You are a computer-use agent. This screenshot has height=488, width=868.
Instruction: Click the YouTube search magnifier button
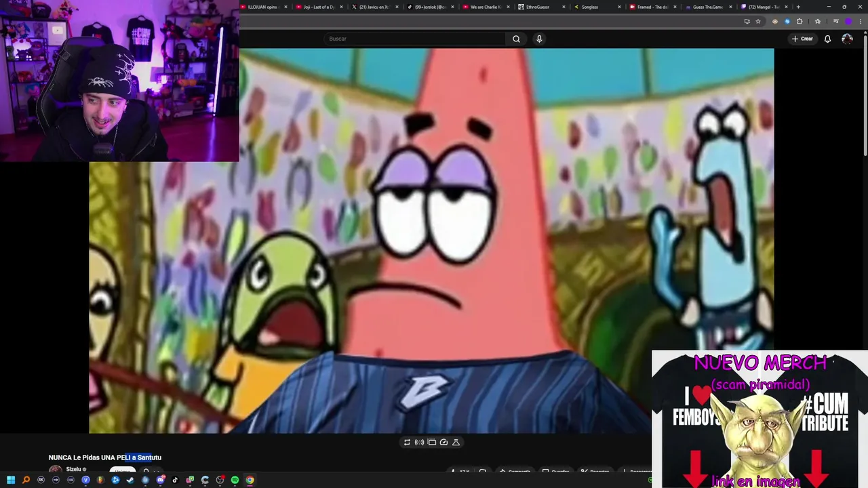[516, 39]
